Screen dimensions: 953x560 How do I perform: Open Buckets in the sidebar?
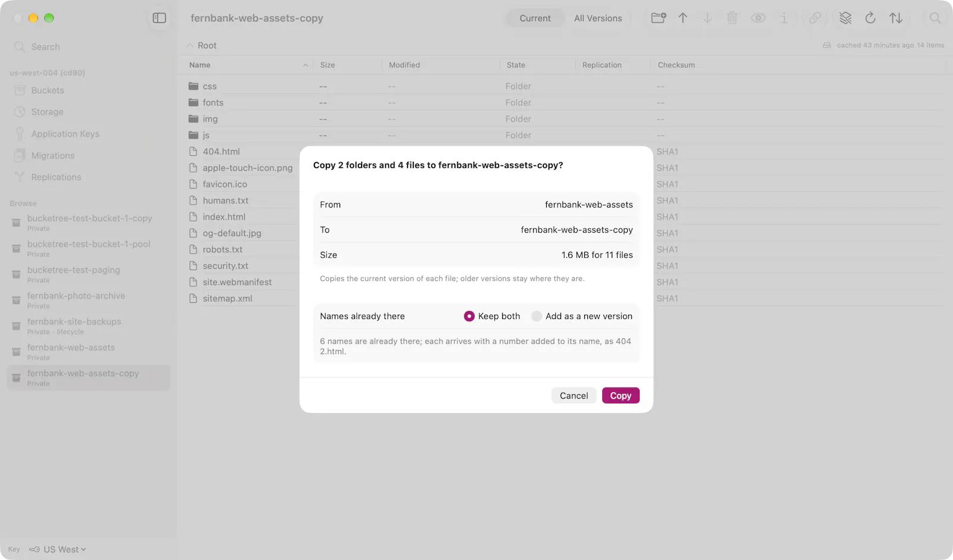tap(89, 90)
